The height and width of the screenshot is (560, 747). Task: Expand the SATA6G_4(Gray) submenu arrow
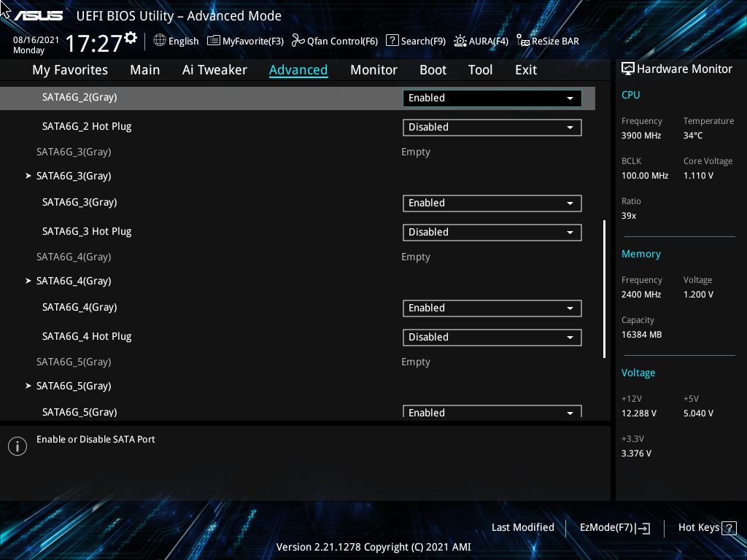28,281
